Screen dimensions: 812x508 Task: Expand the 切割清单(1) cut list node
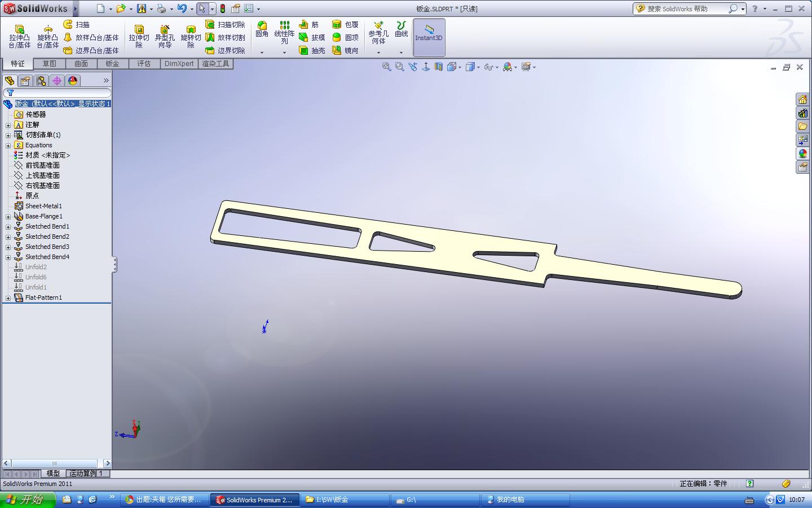click(x=8, y=135)
